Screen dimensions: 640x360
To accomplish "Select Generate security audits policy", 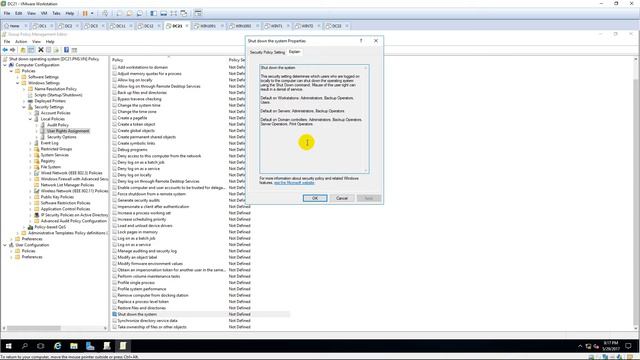I will click(138, 200).
